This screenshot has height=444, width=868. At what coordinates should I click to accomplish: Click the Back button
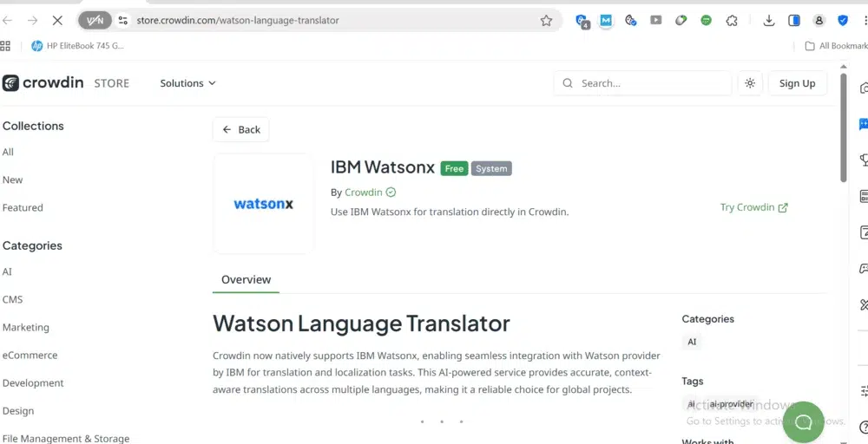pyautogui.click(x=240, y=129)
